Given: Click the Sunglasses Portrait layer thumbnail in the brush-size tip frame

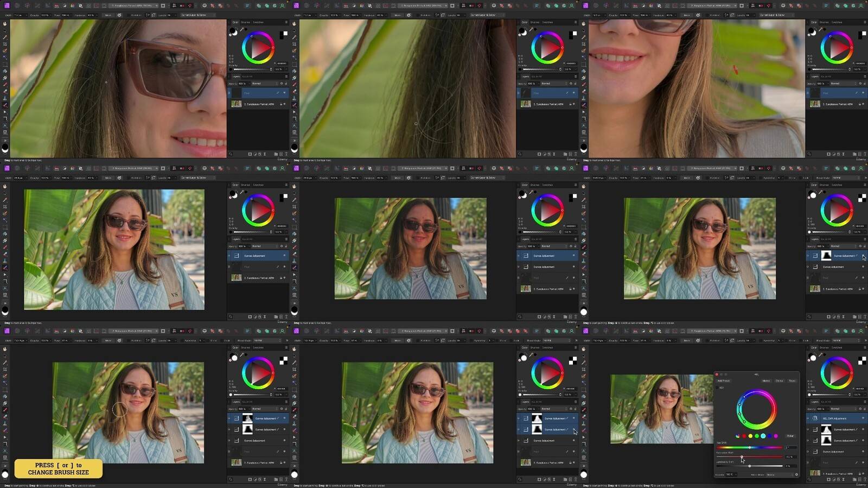Looking at the screenshot, I should (237, 462).
